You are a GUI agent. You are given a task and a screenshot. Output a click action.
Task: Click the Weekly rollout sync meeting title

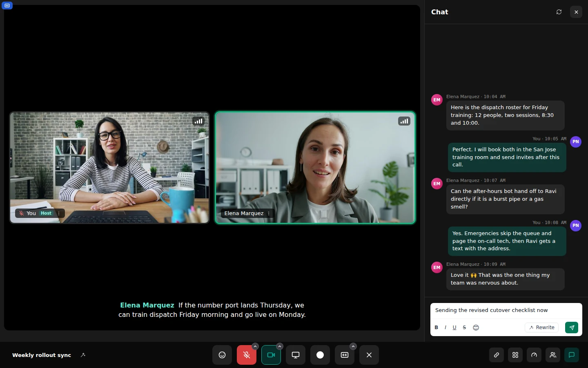(42, 355)
